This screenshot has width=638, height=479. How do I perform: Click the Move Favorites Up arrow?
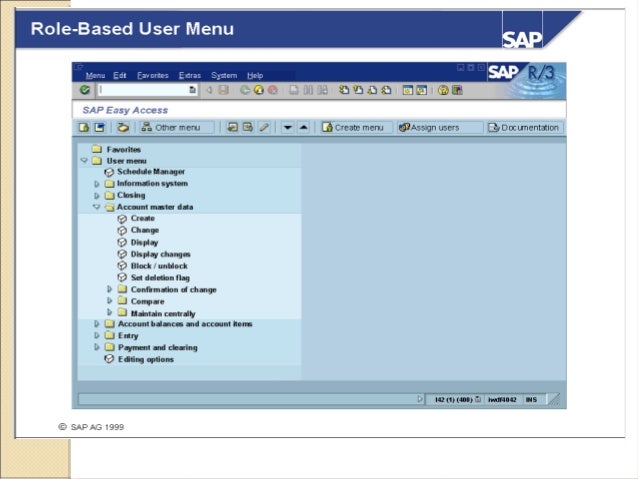point(304,127)
